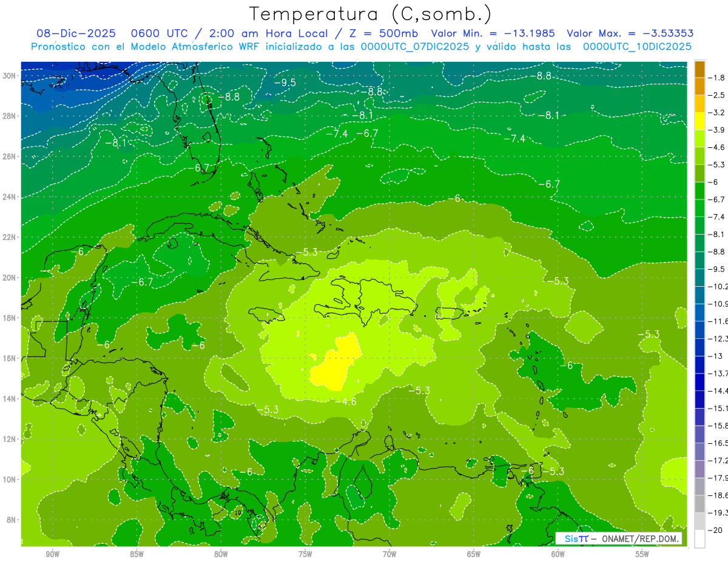
Task: Click the valid-until time '0000UTC_10DIC2025'
Action: 637,47
